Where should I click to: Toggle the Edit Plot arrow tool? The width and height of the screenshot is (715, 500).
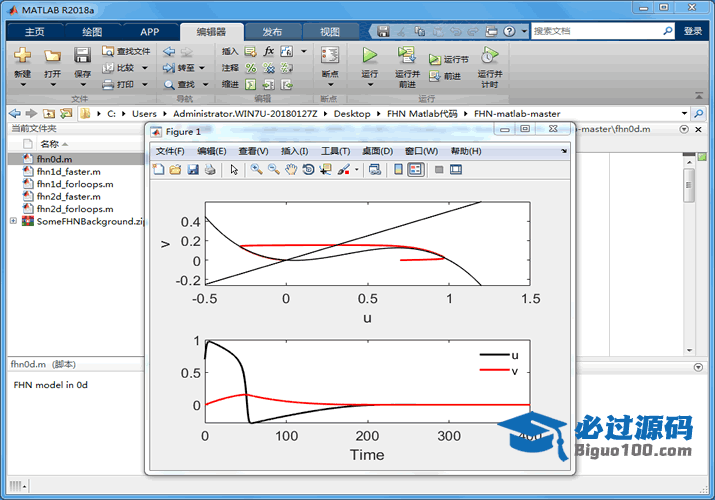coord(234,170)
